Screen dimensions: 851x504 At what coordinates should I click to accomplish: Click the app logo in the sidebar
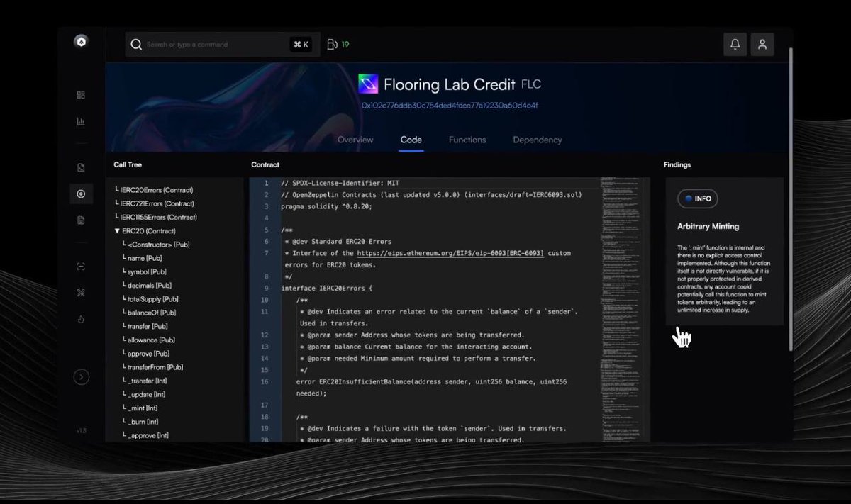(x=81, y=41)
